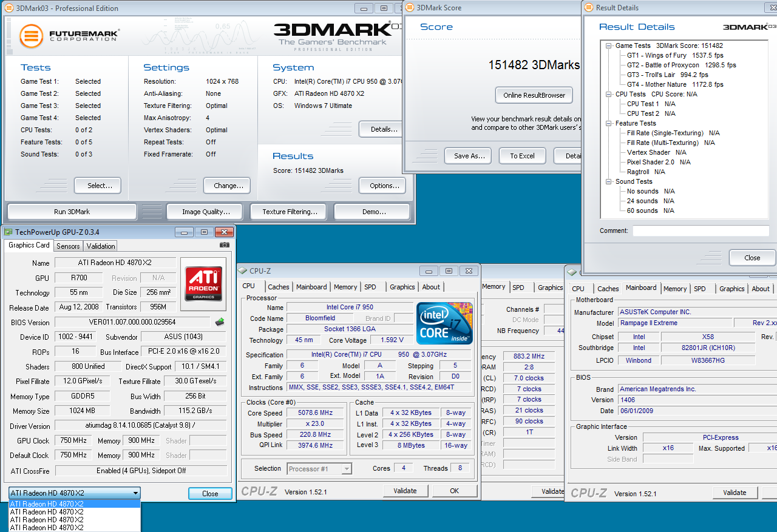Click Close in the Result Details window

click(752, 258)
